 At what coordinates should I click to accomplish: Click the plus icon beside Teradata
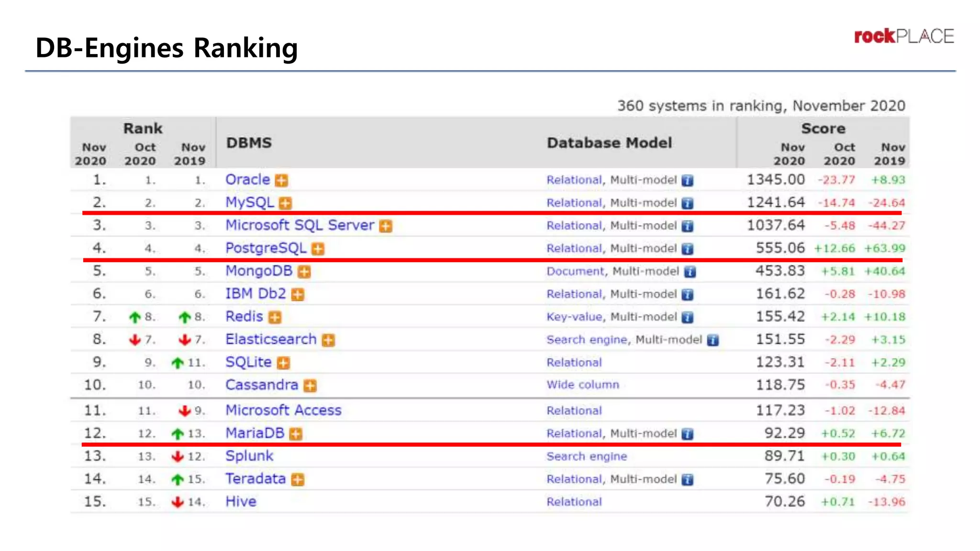(x=298, y=479)
